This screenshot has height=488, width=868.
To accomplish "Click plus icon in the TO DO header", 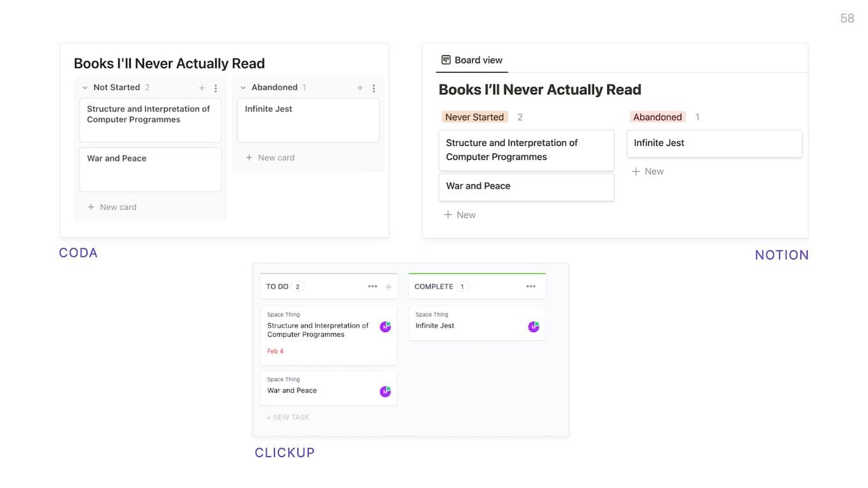I will (x=389, y=287).
